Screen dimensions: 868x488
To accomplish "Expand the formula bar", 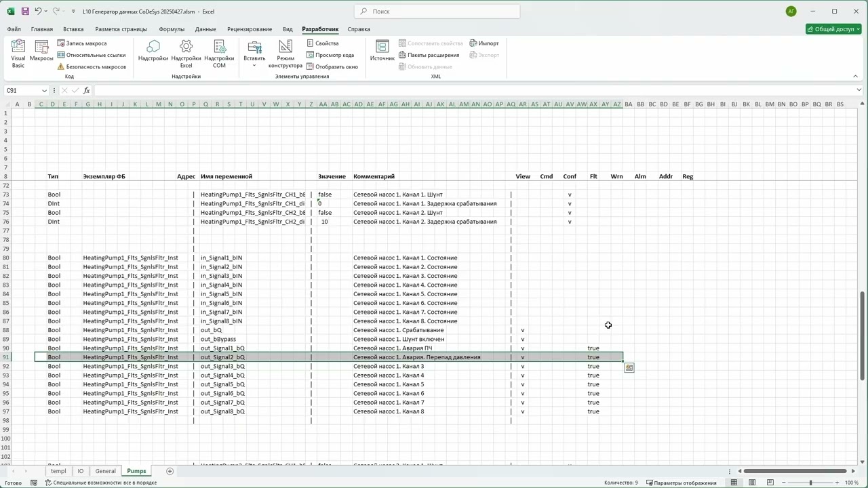I will (x=859, y=90).
